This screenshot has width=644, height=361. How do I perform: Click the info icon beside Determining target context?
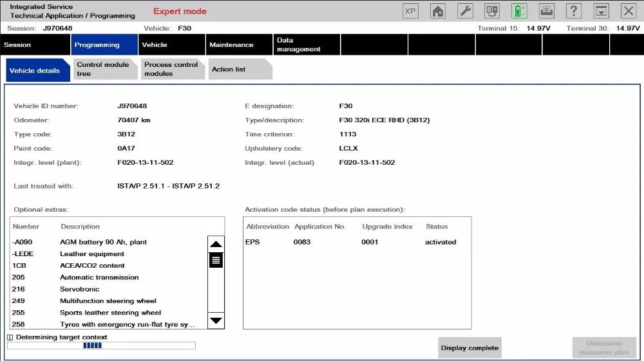[x=10, y=337]
